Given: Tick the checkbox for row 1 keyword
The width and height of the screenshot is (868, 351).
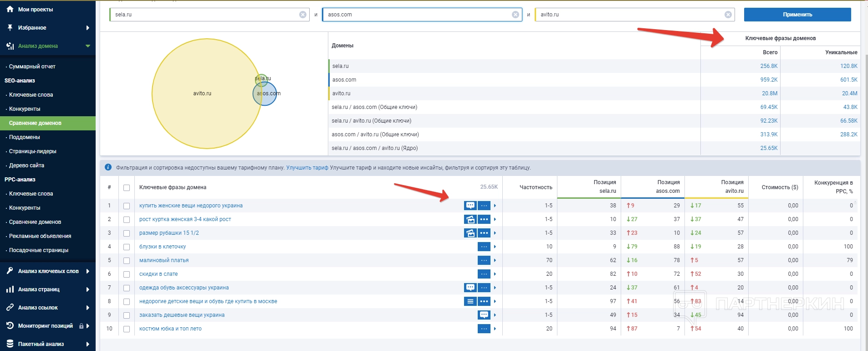Looking at the screenshot, I should tap(127, 206).
